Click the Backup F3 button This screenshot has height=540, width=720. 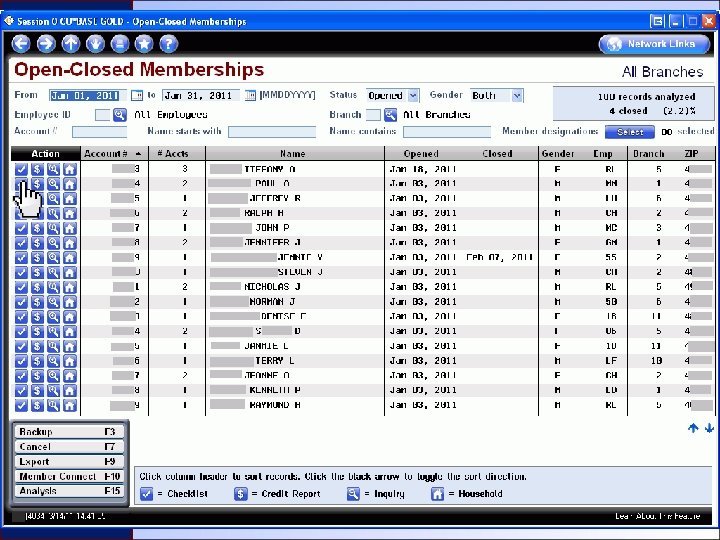[68, 432]
